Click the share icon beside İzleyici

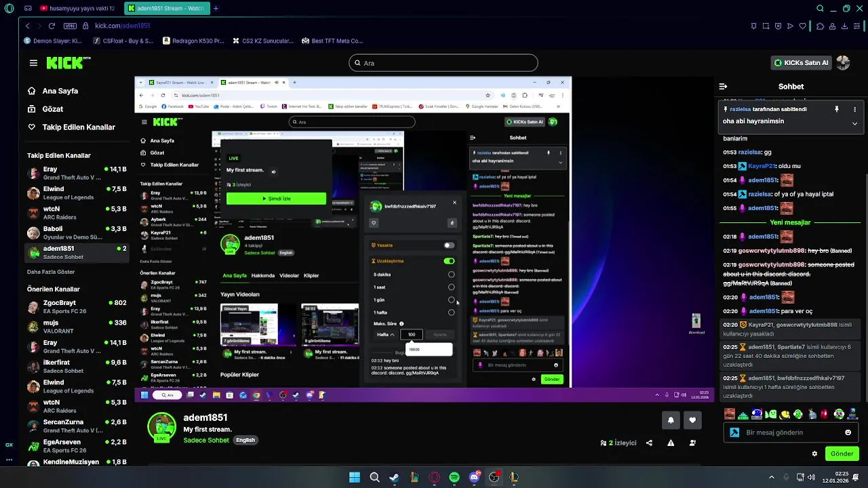tap(650, 443)
